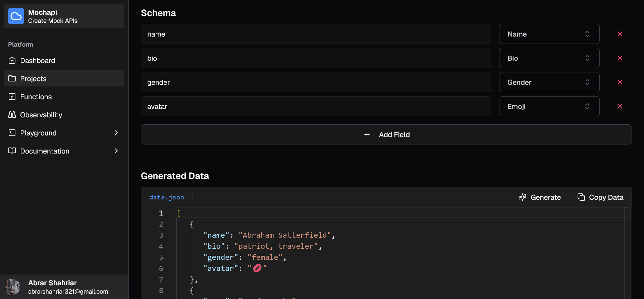Click Generate to create mock data
Viewport: 644px width, 299px height.
540,197
